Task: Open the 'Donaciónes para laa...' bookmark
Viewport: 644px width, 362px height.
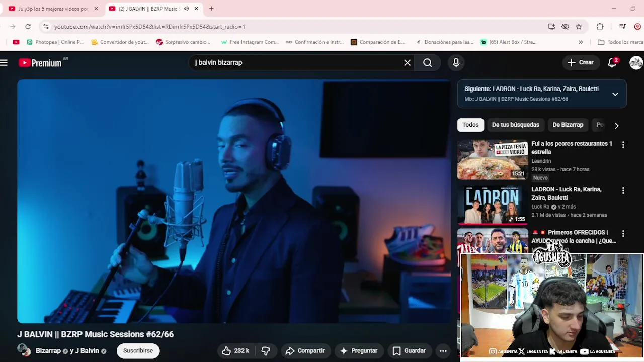Action: coord(444,42)
